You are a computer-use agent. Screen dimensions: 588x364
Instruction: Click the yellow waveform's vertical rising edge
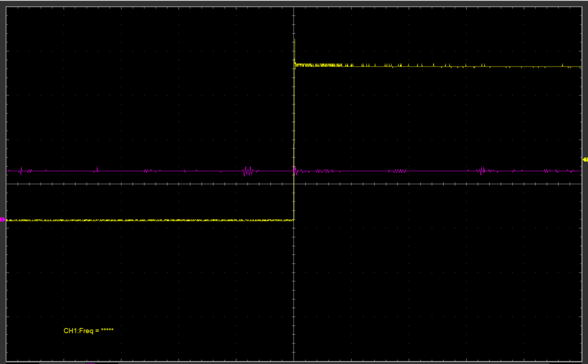[x=293, y=144]
